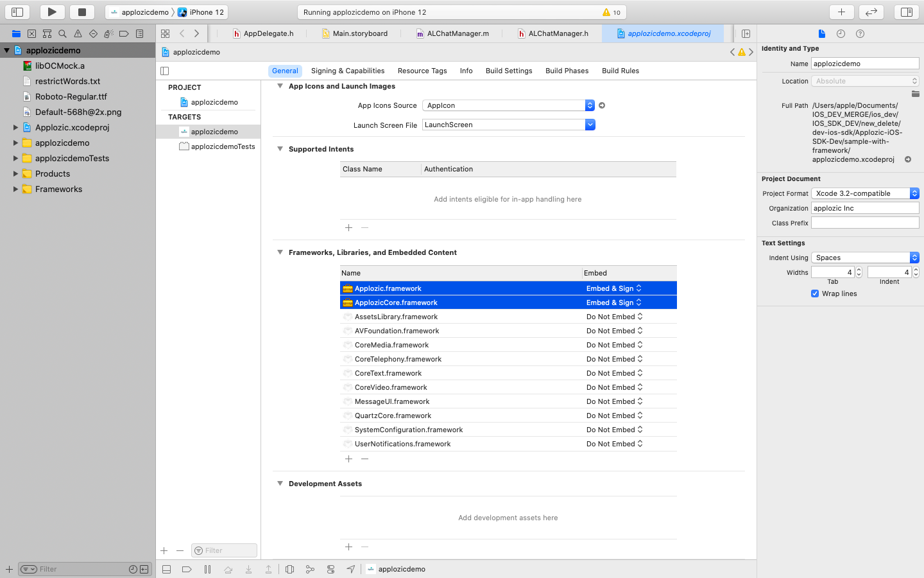Open Build Rules tab
The height and width of the screenshot is (578, 924).
(620, 71)
